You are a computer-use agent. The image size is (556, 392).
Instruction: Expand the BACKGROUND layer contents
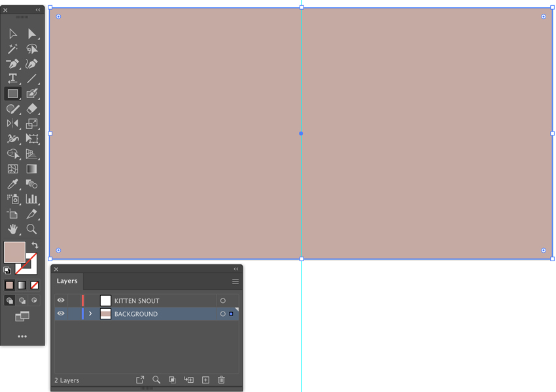point(90,313)
